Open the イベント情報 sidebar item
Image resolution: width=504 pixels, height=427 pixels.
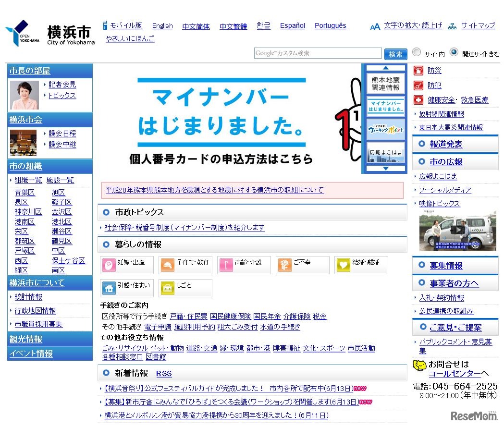tap(31, 354)
